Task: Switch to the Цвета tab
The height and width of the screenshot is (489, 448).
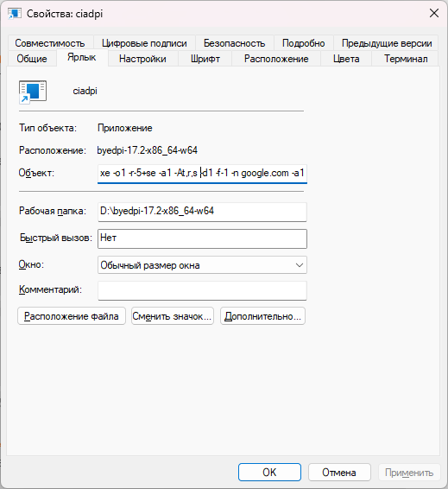Action: point(346,59)
